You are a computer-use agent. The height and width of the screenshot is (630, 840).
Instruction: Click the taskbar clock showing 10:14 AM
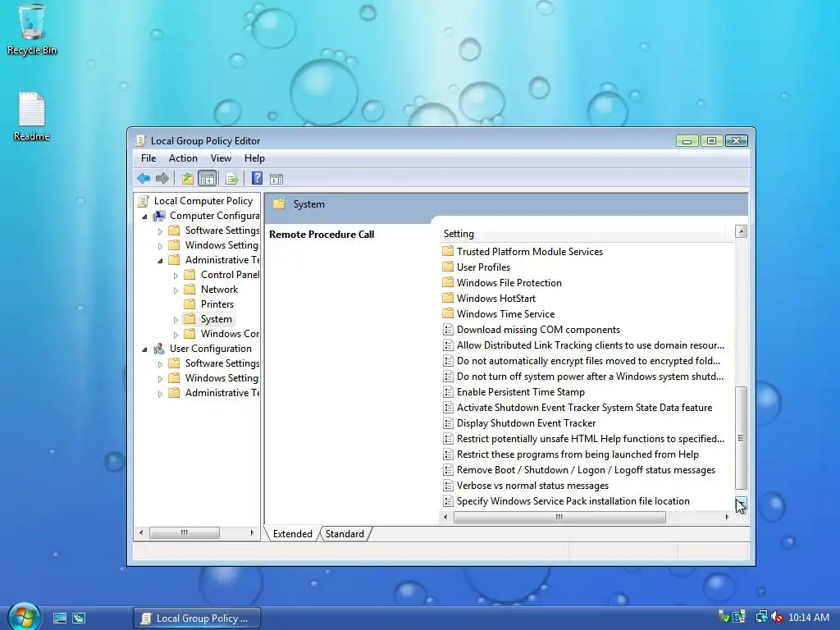click(809, 618)
